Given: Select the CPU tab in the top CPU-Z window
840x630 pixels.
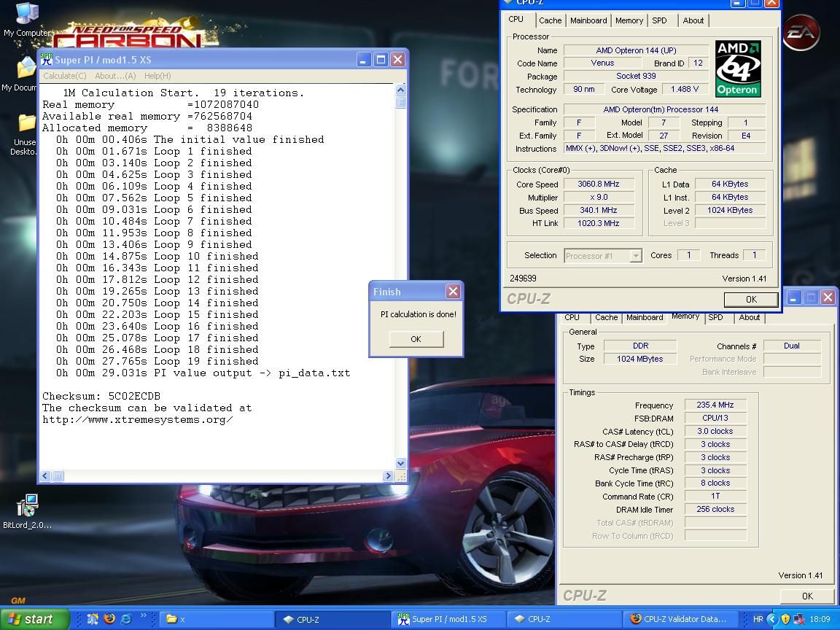Looking at the screenshot, I should (516, 19).
